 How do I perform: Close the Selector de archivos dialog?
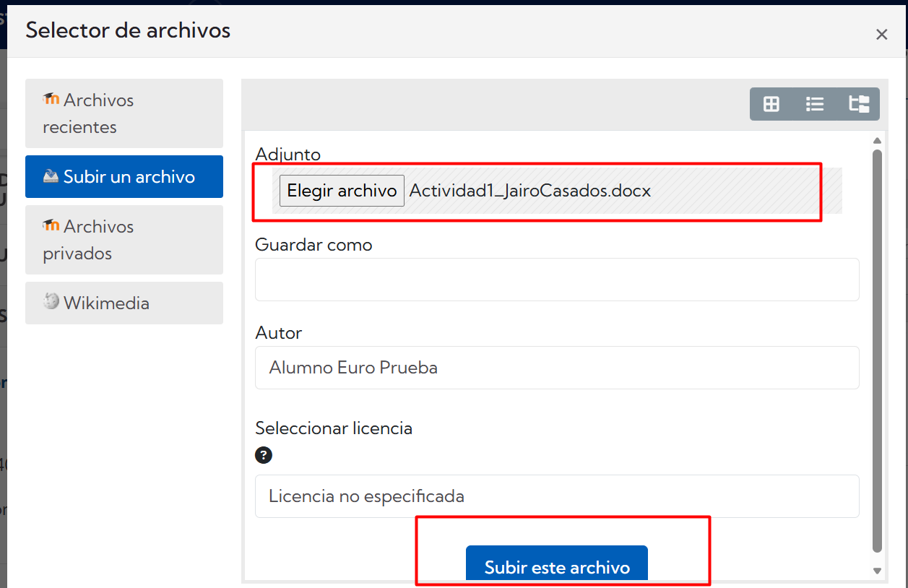click(x=881, y=34)
